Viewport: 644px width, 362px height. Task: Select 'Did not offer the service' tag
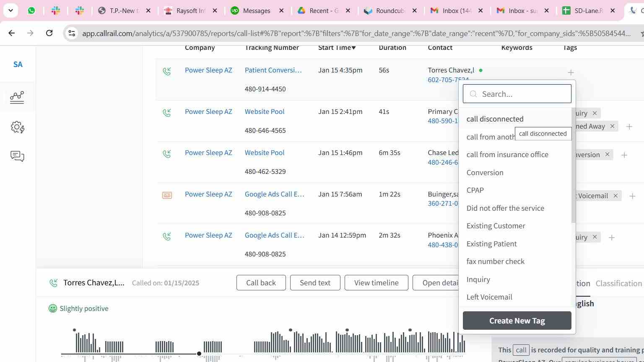[505, 208]
